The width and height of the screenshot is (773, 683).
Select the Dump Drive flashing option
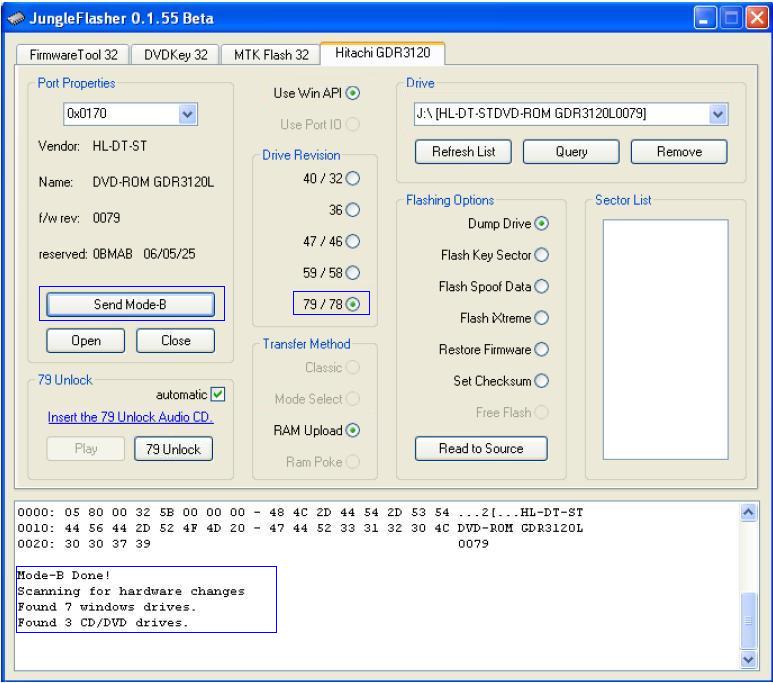point(541,223)
